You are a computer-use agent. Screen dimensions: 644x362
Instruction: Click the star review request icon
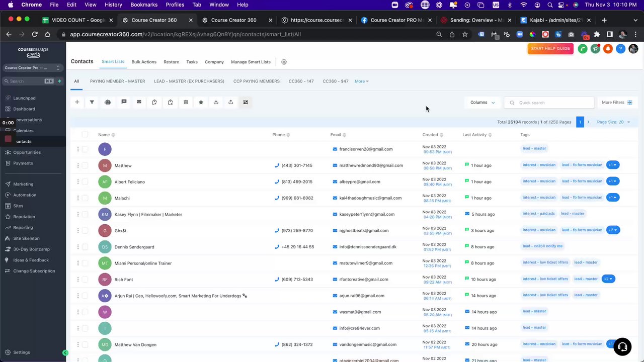coord(201,102)
